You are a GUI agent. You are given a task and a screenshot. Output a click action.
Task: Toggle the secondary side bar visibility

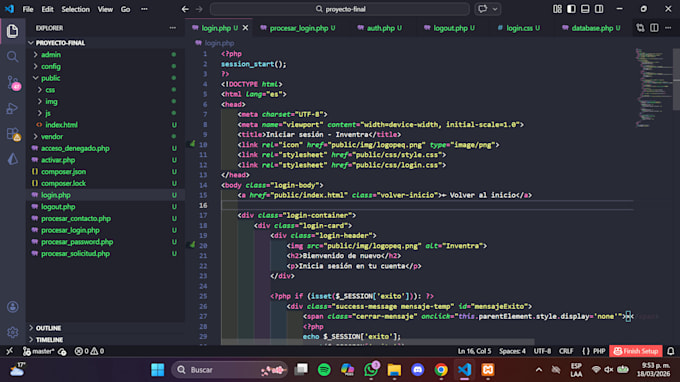(x=599, y=9)
